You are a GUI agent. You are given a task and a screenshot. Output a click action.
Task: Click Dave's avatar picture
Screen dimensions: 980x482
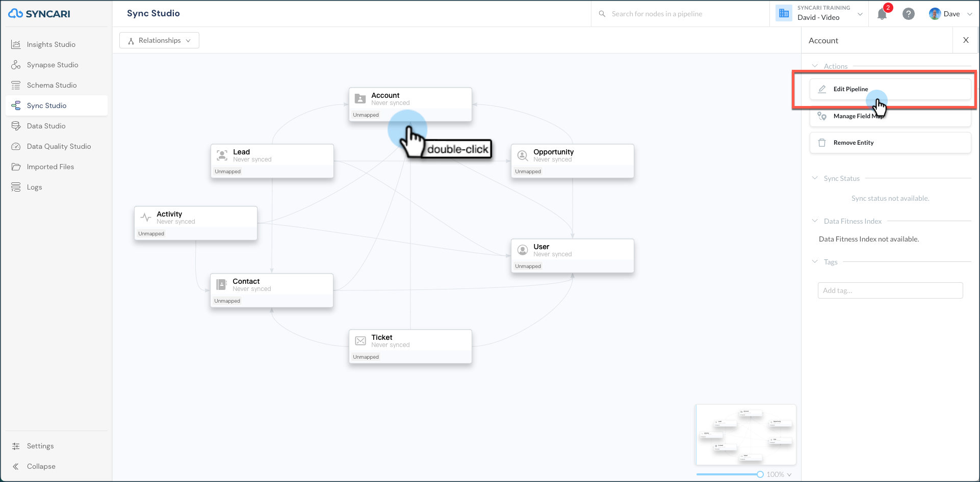pyautogui.click(x=935, y=14)
